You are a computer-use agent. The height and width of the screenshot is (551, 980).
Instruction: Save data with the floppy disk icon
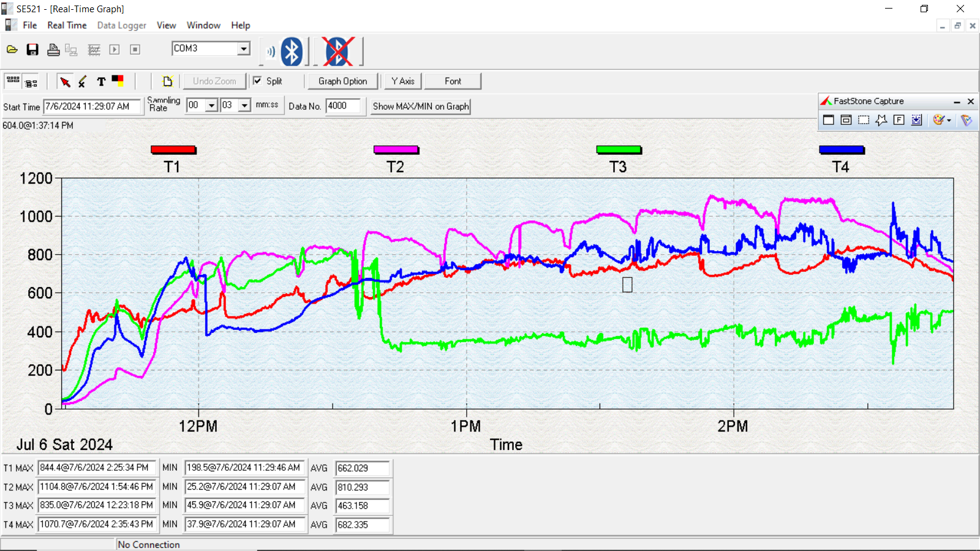32,50
